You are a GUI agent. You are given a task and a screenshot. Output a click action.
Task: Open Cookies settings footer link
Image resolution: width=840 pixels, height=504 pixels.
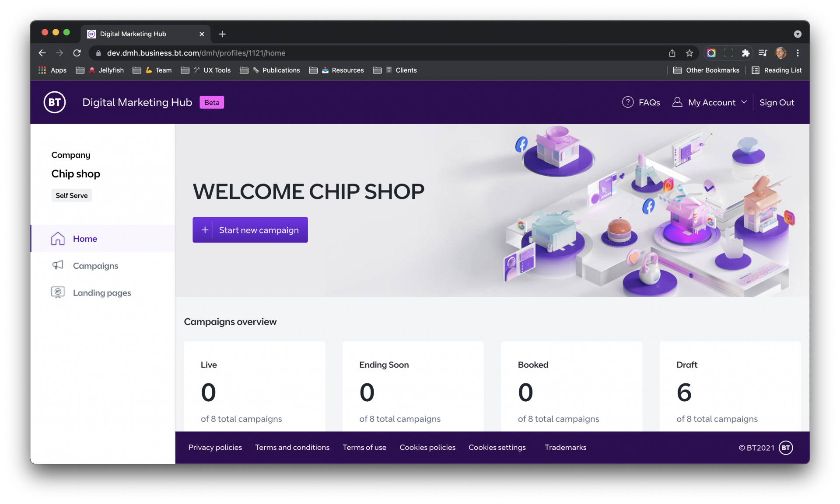(x=497, y=447)
